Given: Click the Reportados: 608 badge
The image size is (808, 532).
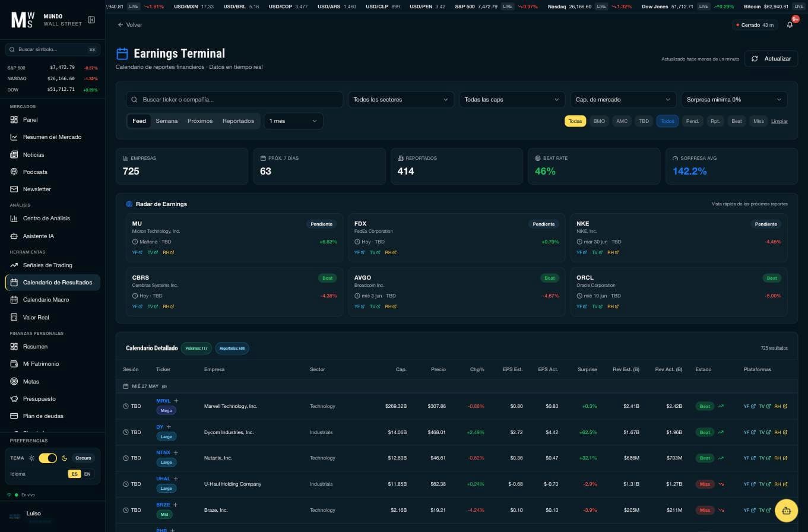Looking at the screenshot, I should click(232, 349).
